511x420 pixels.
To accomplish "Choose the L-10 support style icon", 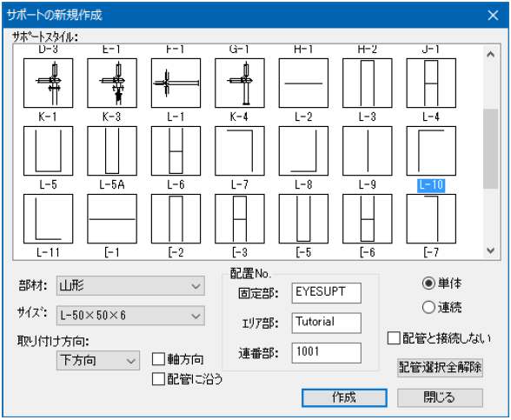I will click(431, 151).
